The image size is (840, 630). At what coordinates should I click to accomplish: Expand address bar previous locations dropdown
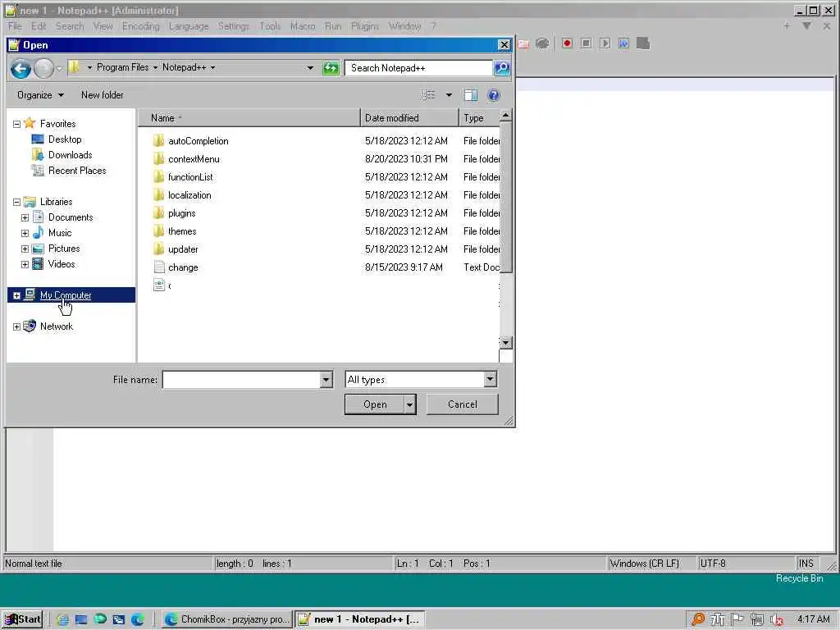[x=310, y=68]
